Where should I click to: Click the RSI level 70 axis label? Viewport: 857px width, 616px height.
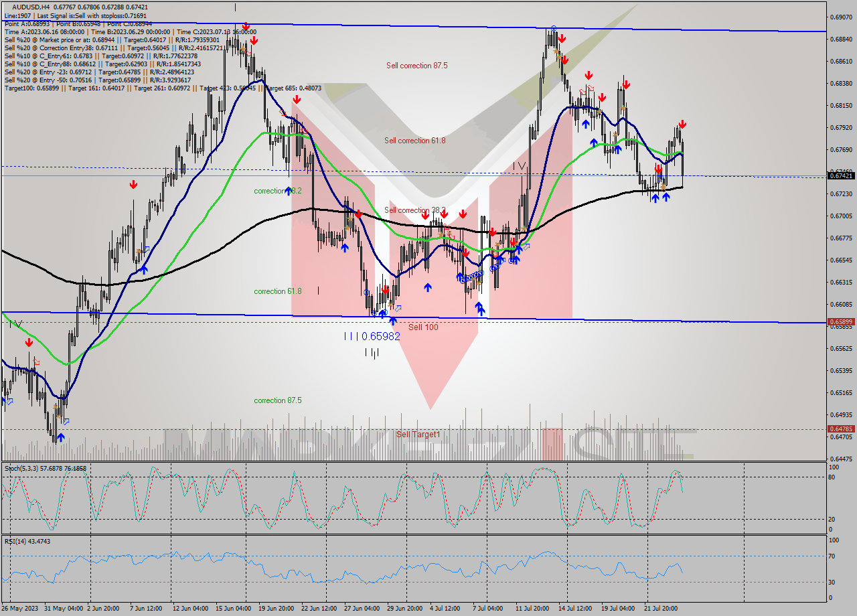[x=832, y=556]
